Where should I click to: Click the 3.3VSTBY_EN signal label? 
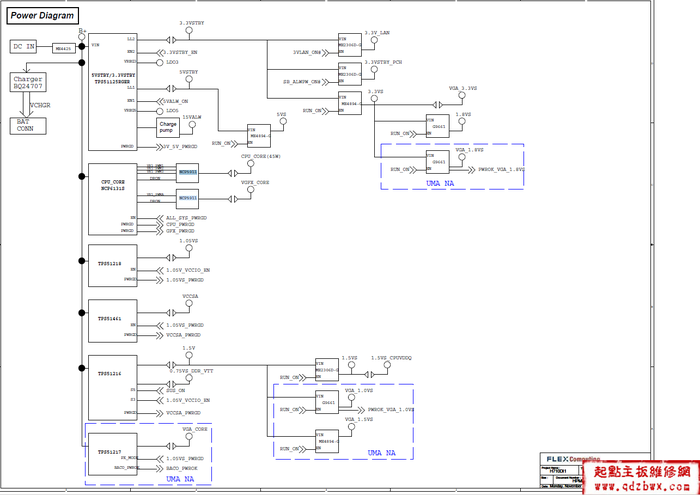[x=186, y=51]
